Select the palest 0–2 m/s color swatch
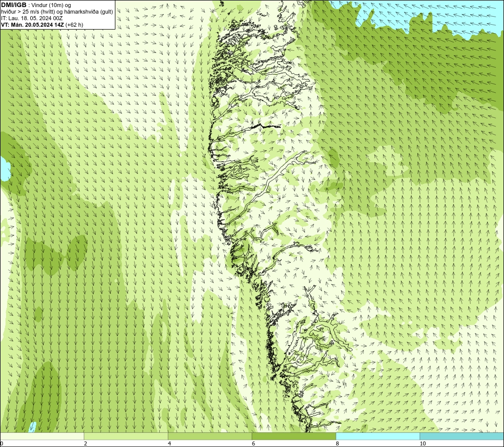The height and width of the screenshot is (447, 504). (x=42, y=436)
